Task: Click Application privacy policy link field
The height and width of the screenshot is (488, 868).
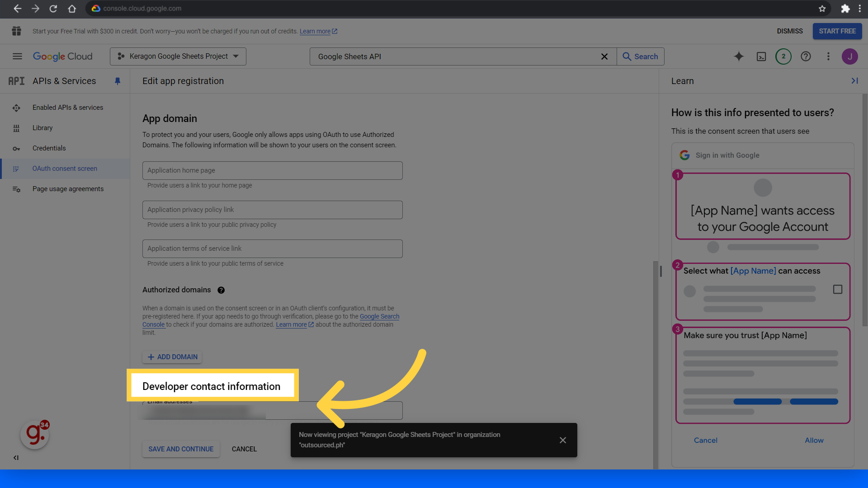Action: tap(273, 210)
